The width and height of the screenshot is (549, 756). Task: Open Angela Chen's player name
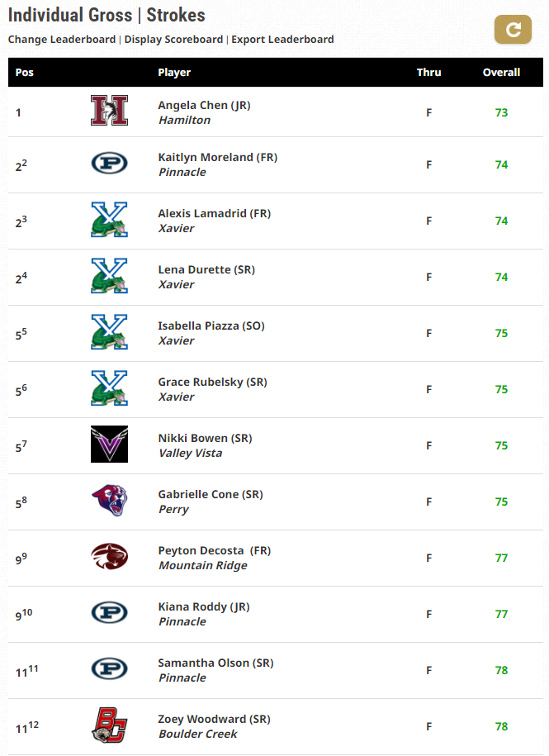point(204,105)
